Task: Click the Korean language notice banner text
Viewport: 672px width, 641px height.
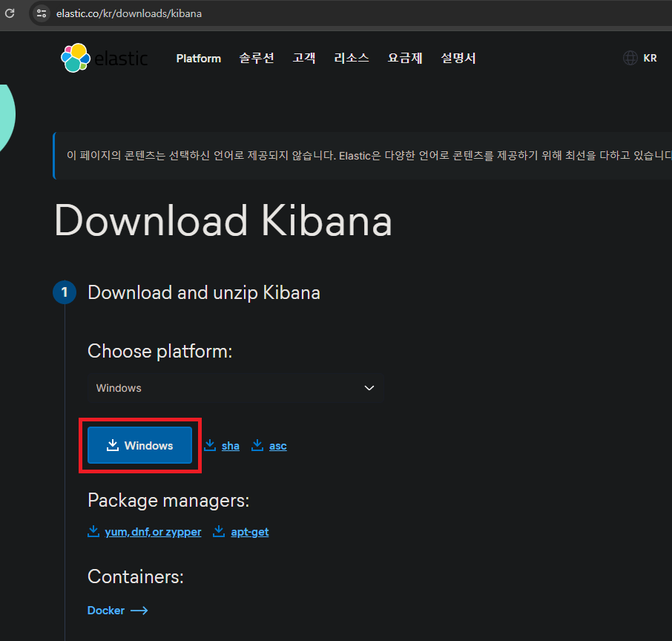Action: point(369,155)
